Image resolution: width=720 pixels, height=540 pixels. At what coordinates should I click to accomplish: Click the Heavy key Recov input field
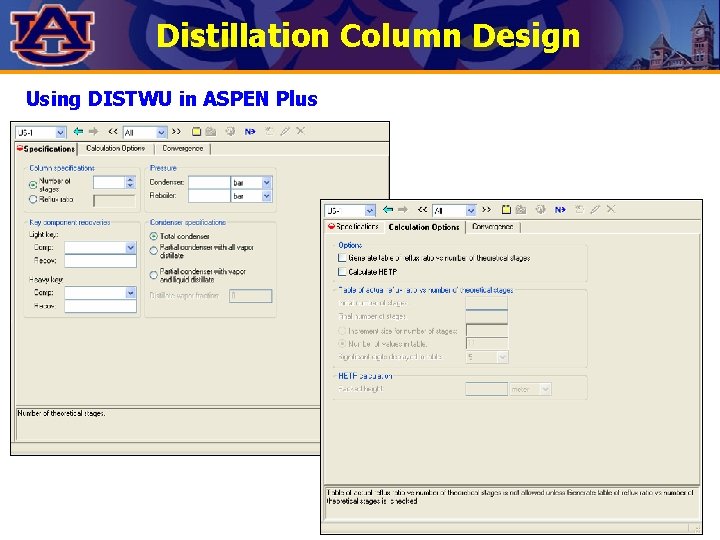pos(101,306)
